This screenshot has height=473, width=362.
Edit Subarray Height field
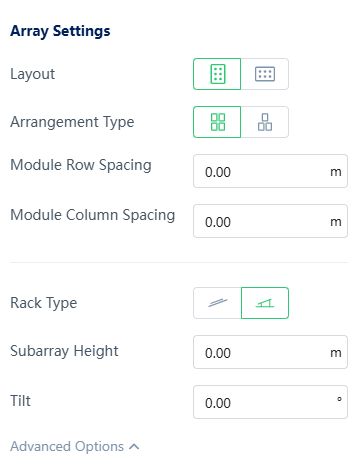point(270,352)
